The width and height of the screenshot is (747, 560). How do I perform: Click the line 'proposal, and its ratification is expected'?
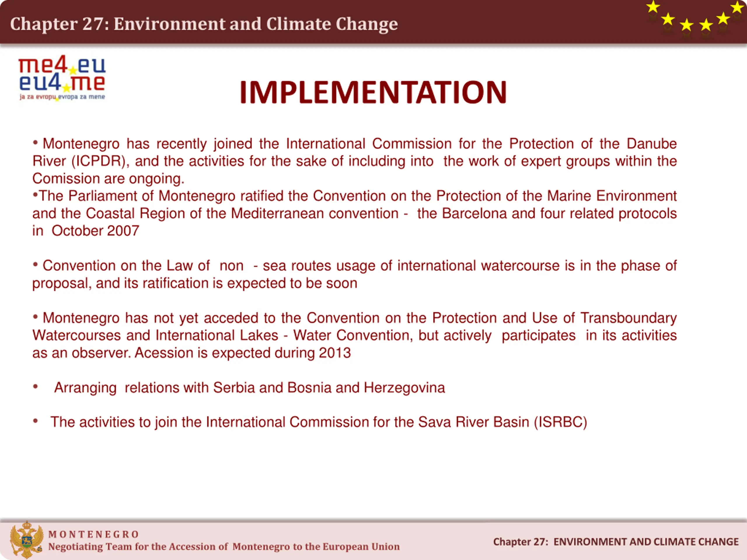pyautogui.click(x=195, y=283)
